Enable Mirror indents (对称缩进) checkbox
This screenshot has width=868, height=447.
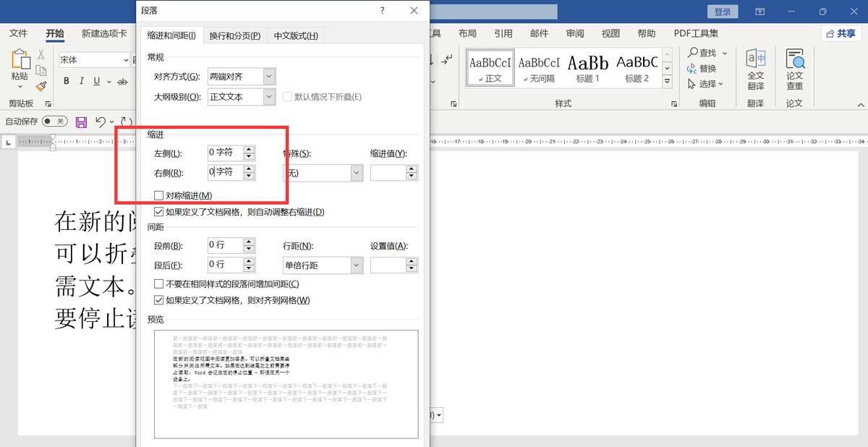158,195
